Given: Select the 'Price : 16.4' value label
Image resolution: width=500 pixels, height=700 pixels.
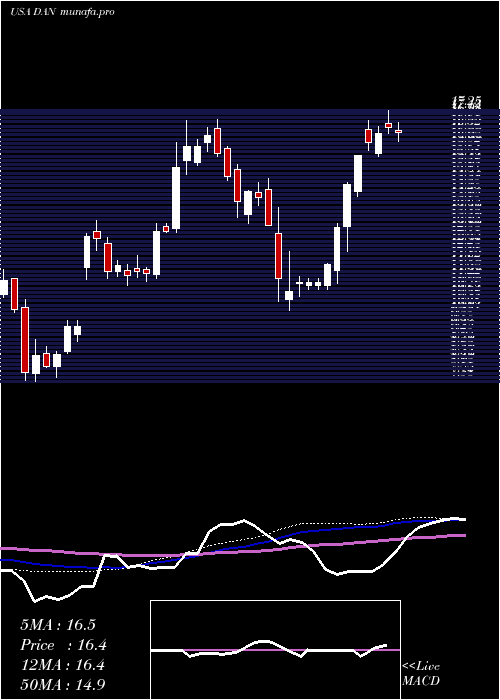Looking at the screenshot, I should click(x=63, y=645).
